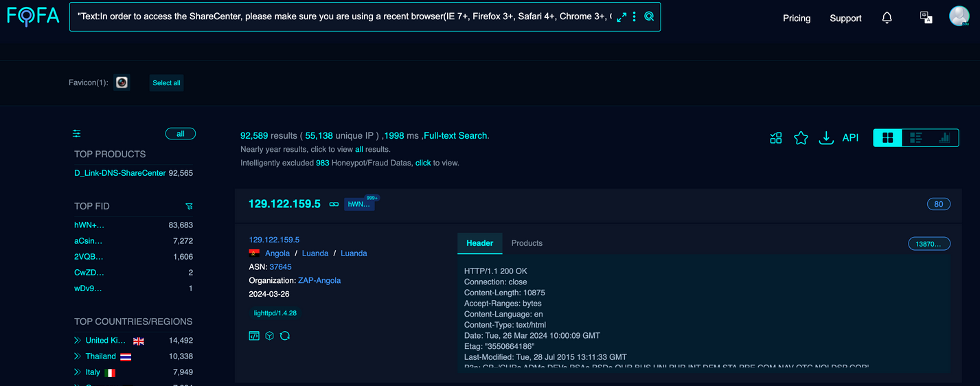Viewport: 980px width, 386px height.
Task: Expand the Thailand country entry
Action: [x=78, y=356]
